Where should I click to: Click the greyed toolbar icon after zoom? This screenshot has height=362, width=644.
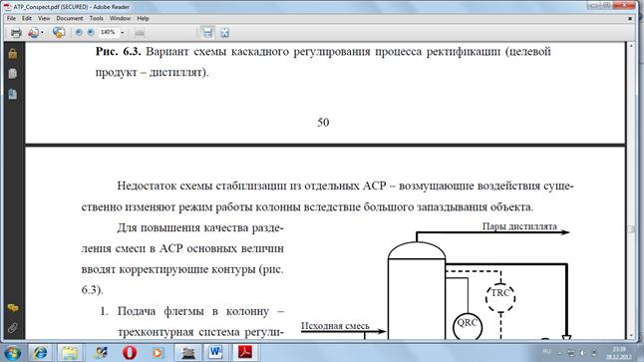click(x=140, y=33)
